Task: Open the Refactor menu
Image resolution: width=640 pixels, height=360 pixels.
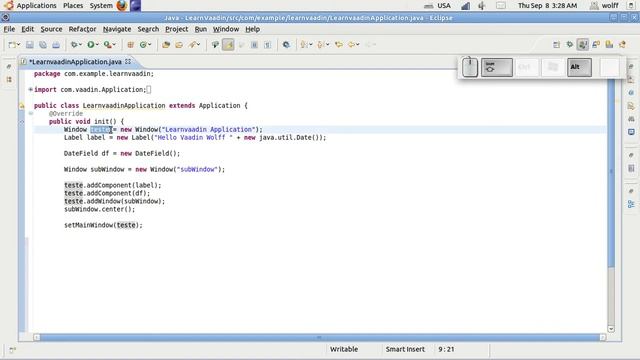Action: [82, 29]
